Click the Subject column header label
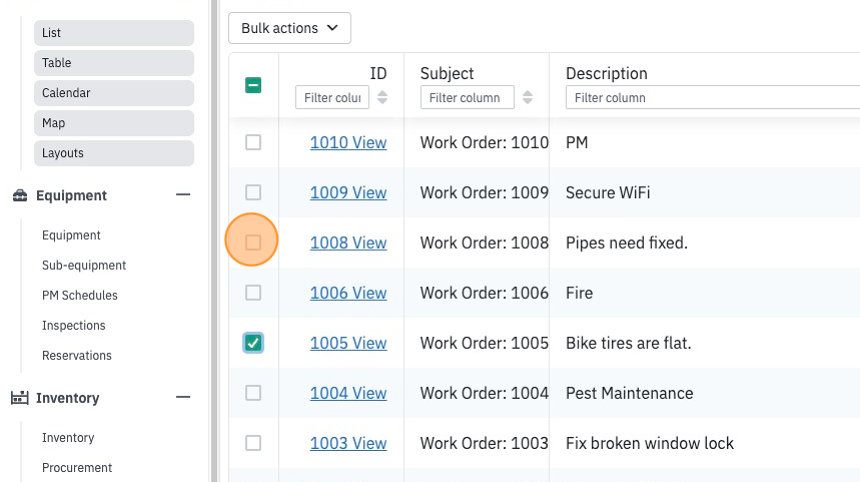This screenshot has height=482, width=860. click(x=447, y=73)
